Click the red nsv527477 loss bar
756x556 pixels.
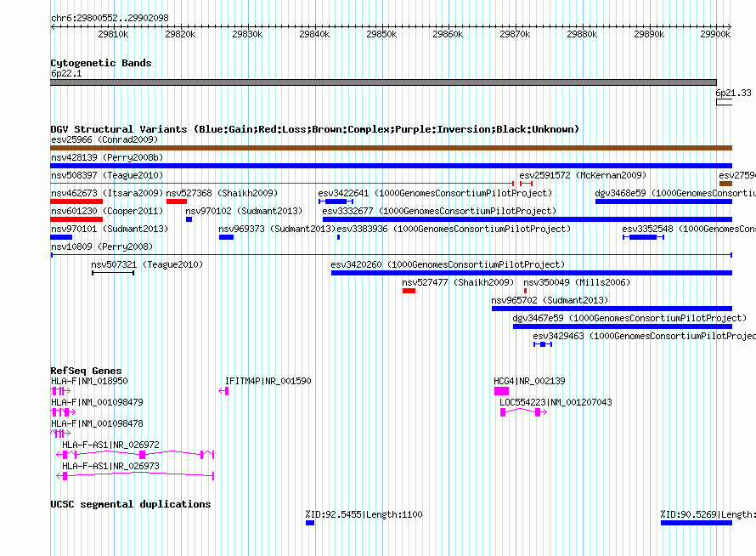[409, 291]
